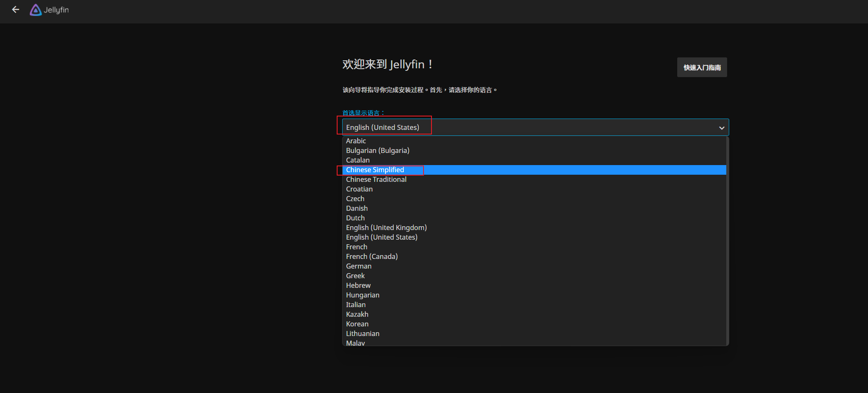868x393 pixels.
Task: Select French (Canada) in the language list
Action: tap(372, 256)
